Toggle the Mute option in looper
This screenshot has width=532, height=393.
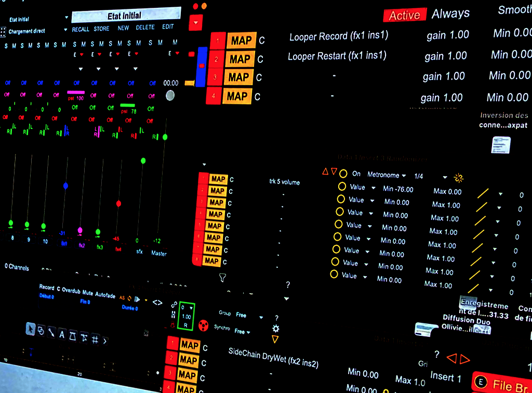point(87,294)
